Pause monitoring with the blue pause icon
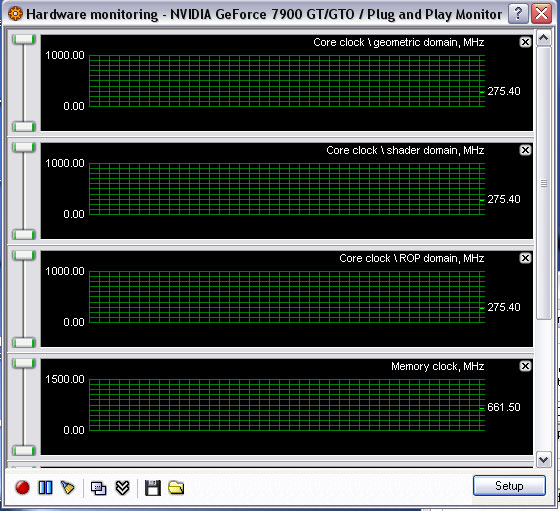The height and width of the screenshot is (511, 560). [x=45, y=487]
